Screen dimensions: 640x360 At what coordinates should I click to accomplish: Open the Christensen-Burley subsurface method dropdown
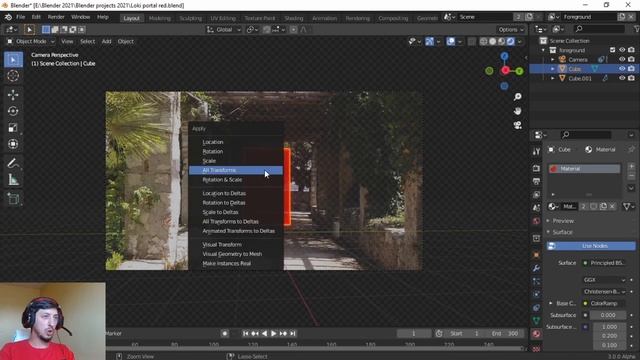(604, 291)
